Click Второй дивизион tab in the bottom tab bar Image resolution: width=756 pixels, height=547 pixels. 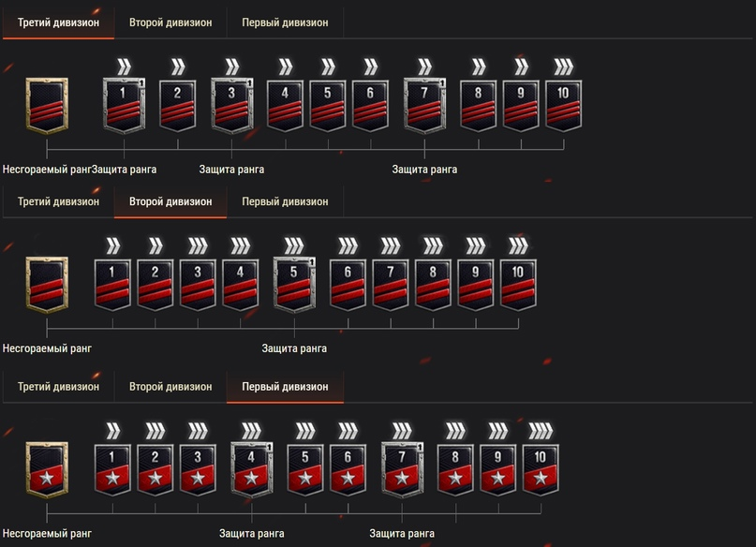(x=170, y=387)
